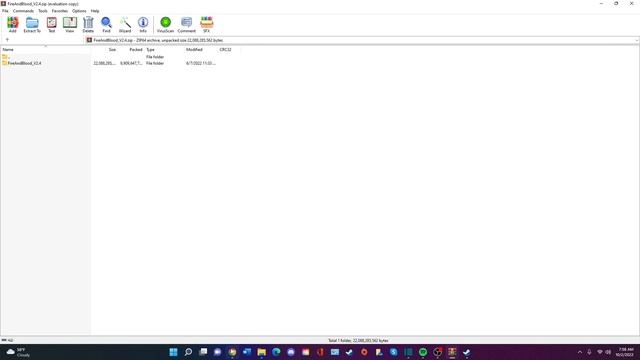Show archive Info
Viewport: 640px width, 360px height.
point(143,24)
